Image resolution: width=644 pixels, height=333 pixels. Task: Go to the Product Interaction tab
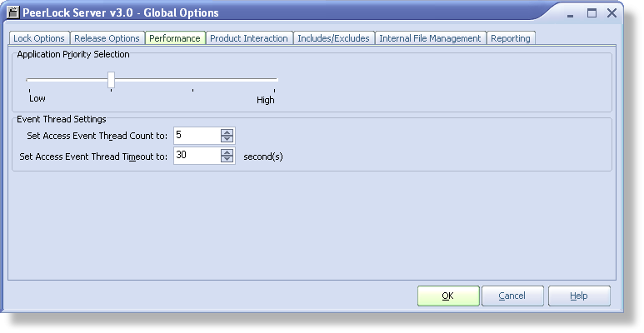click(x=249, y=38)
